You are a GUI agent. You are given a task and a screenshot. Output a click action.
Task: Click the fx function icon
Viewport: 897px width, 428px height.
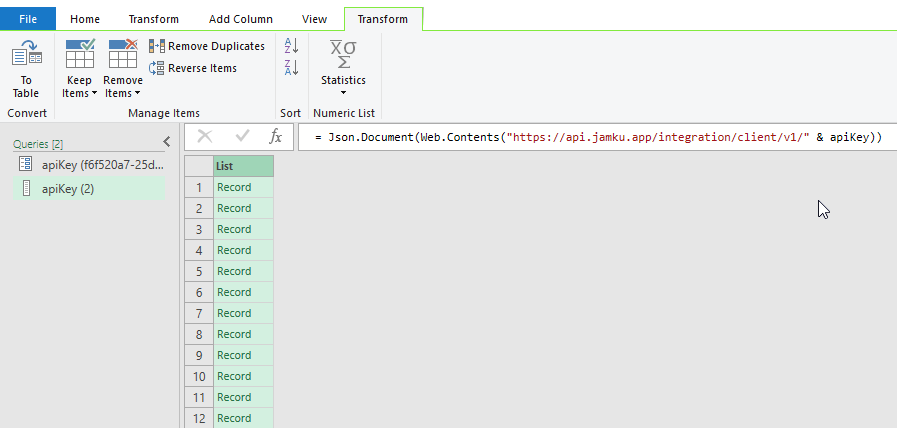(276, 137)
